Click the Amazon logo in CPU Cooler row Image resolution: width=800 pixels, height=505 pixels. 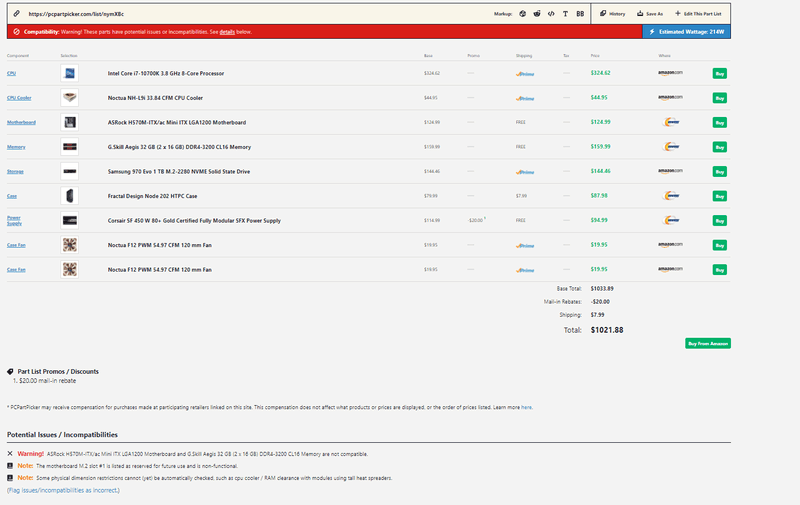click(x=670, y=97)
